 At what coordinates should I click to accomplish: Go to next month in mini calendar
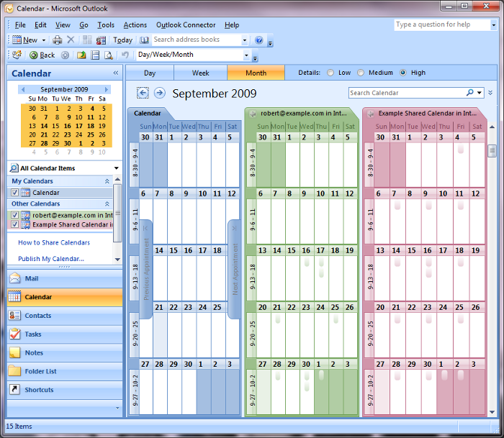pyautogui.click(x=107, y=89)
